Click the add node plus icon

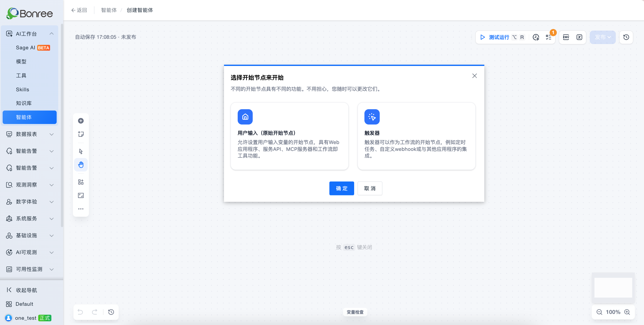point(81,121)
